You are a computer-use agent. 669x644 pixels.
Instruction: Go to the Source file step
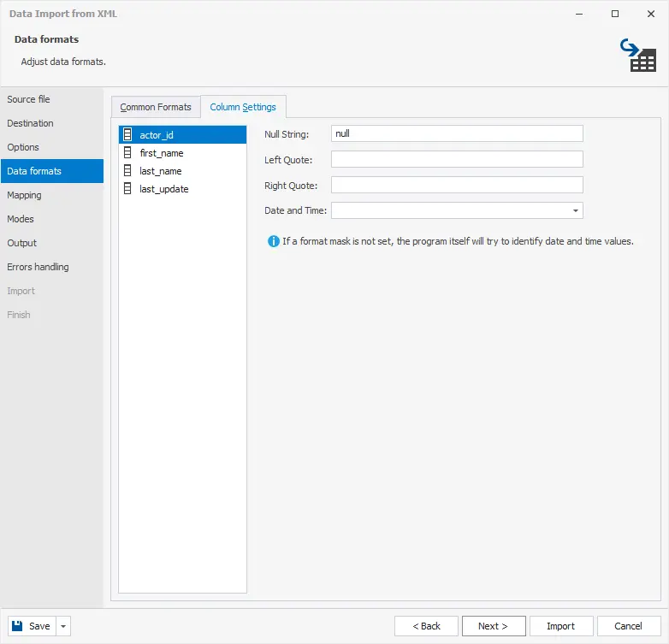pyautogui.click(x=28, y=99)
